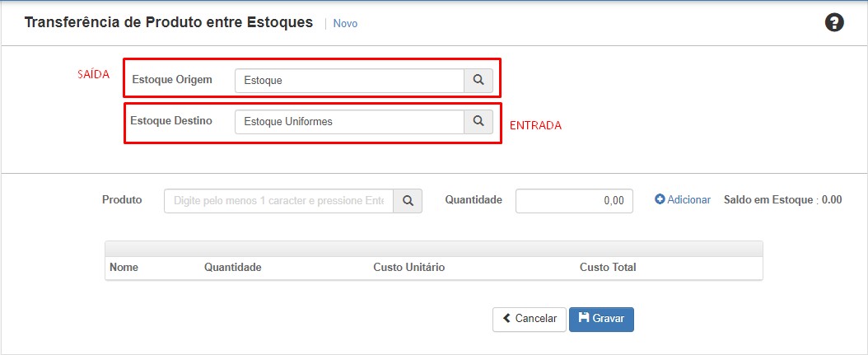The image size is (868, 355).
Task: Click the Custo Total column header
Action: pos(608,268)
